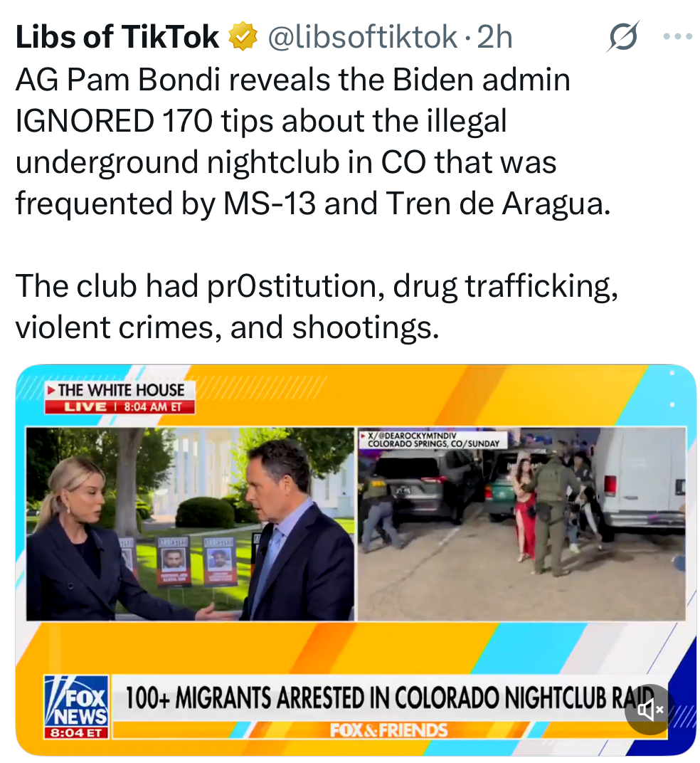
Task: Click the mugshot posters on the lawn
Action: coord(195,559)
